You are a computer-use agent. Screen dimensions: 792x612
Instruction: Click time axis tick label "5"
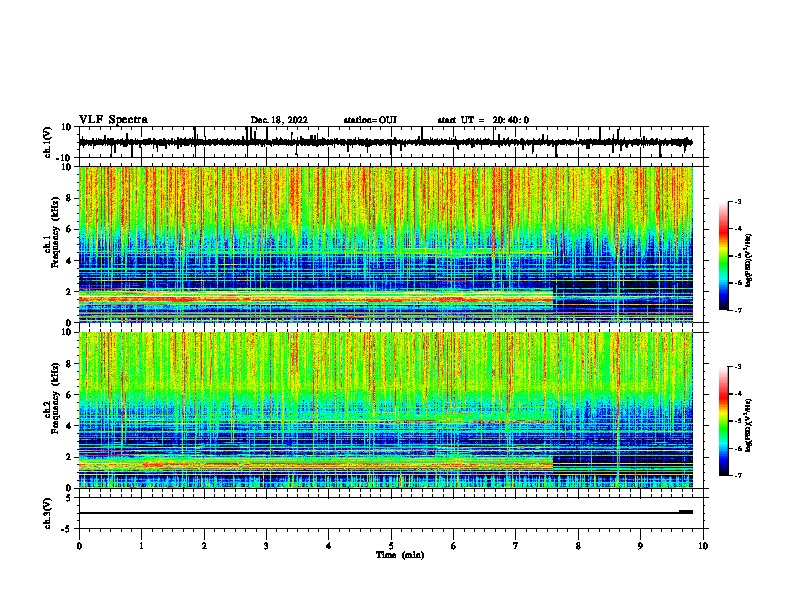(x=391, y=546)
